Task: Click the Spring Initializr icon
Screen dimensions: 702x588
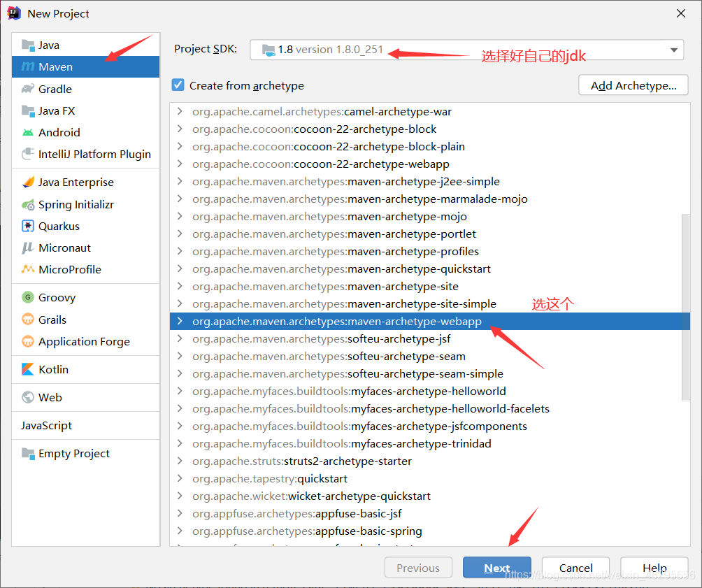Action: (x=28, y=205)
